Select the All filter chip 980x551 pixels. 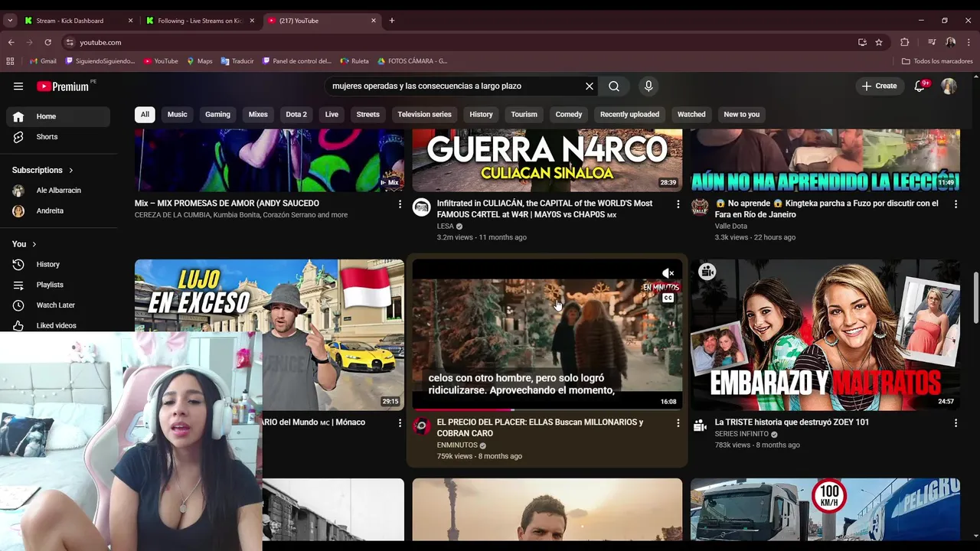(x=145, y=115)
